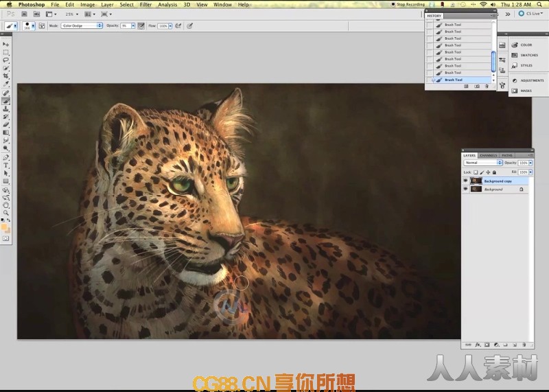
Task: Select the Lasso tool
Action: (5, 60)
